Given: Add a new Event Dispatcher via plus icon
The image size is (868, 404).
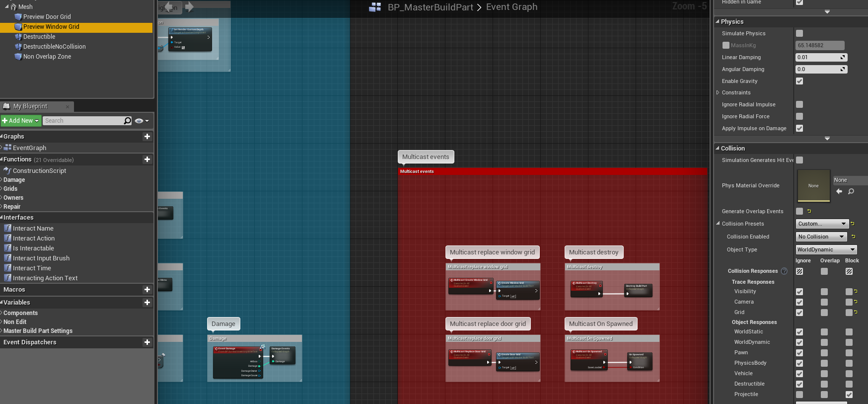Looking at the screenshot, I should 147,342.
